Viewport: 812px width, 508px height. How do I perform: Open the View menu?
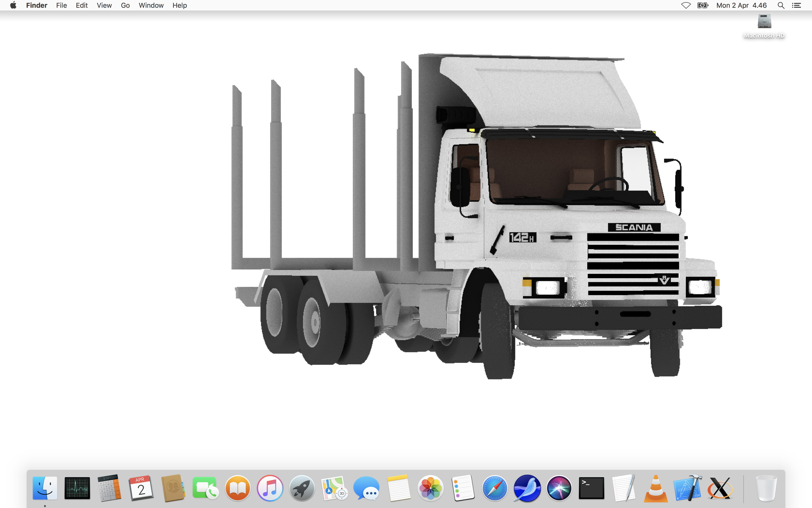pyautogui.click(x=104, y=5)
